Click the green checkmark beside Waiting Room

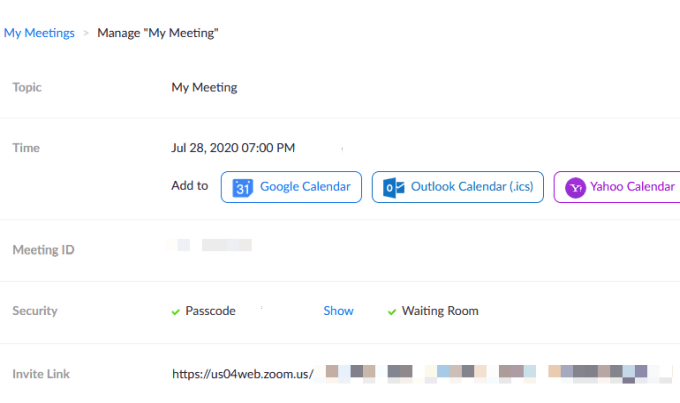click(392, 311)
